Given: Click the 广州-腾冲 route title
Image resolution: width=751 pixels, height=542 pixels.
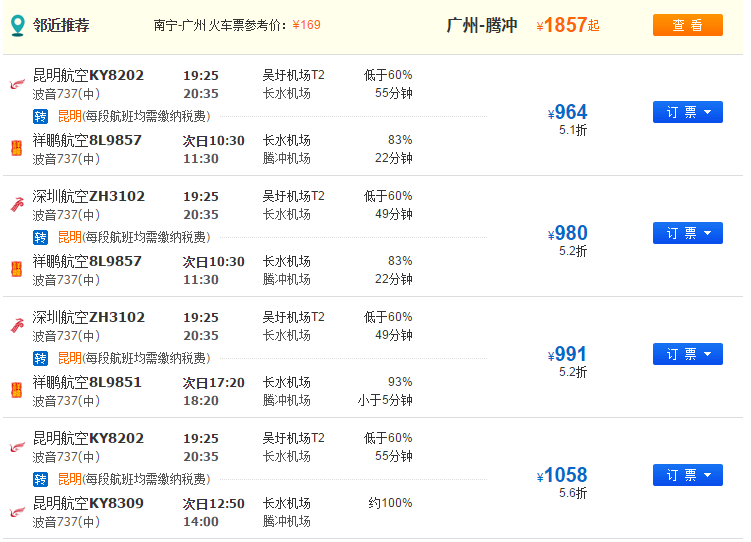Looking at the screenshot, I should (x=482, y=25).
